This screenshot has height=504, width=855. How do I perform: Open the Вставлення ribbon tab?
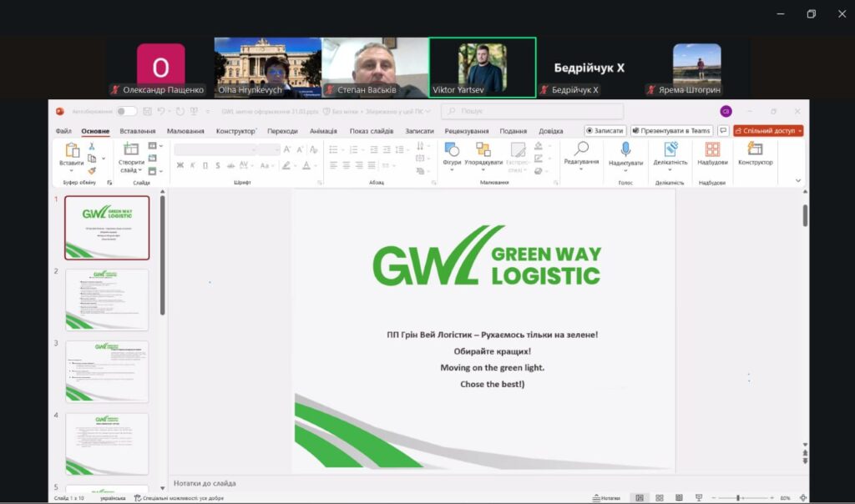[x=137, y=131]
